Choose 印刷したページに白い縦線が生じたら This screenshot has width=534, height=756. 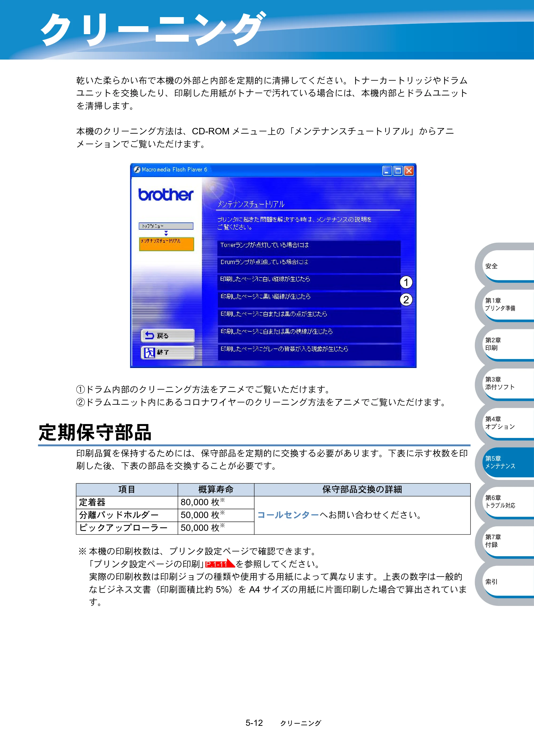309,283
